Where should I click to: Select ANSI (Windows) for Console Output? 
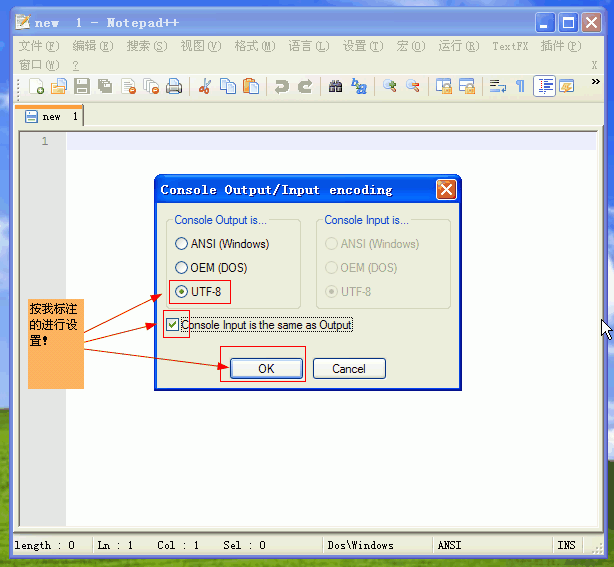[222, 244]
